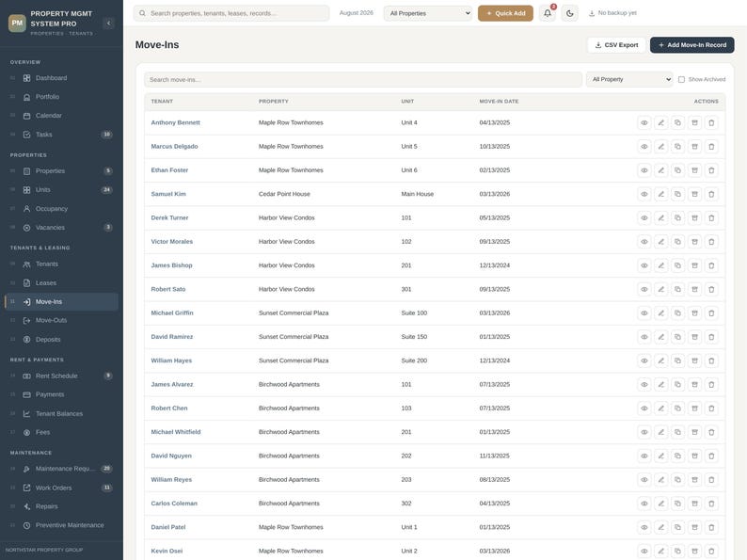Go to Leases page
Screen dimensions: 747x560
coord(61,283)
